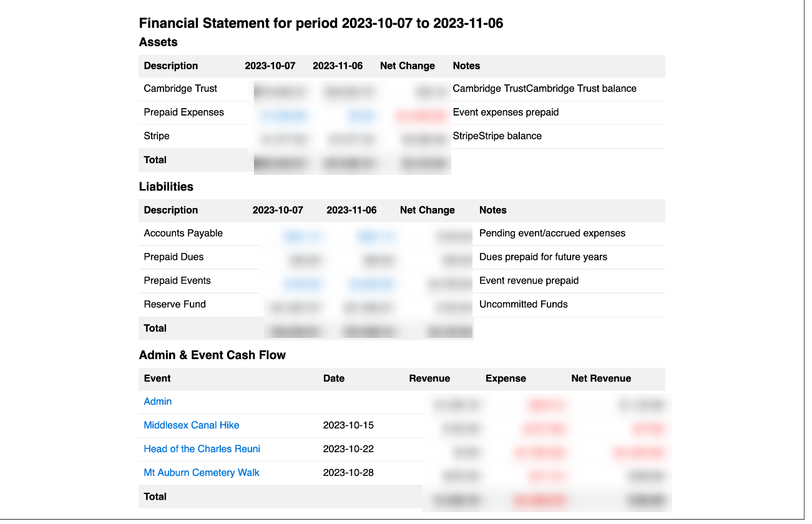Click the Prepaid Dues liability label
This screenshot has width=812, height=524.
point(174,257)
